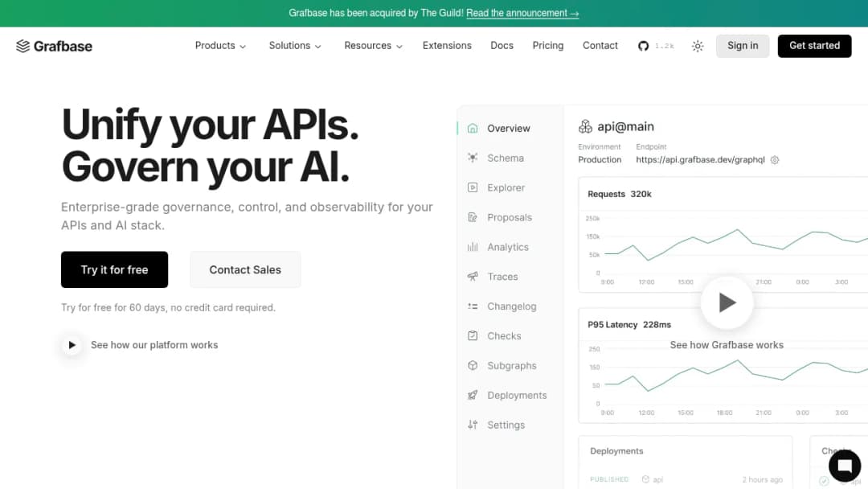Click the Settings sliders icon
Image resolution: width=868 pixels, height=489 pixels.
(x=473, y=425)
